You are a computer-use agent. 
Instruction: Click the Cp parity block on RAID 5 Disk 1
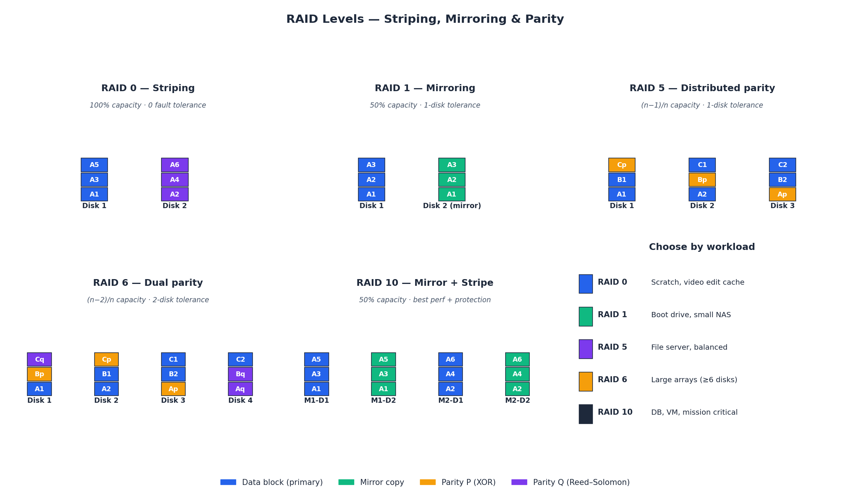[622, 165]
